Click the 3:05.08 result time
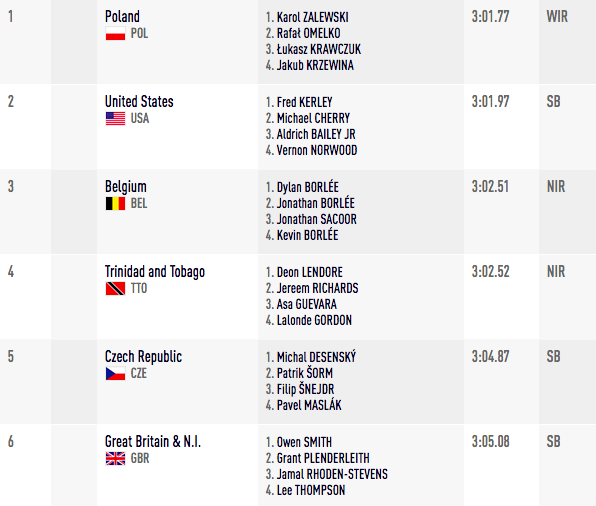Image resolution: width=596 pixels, height=506 pixels. tap(490, 442)
